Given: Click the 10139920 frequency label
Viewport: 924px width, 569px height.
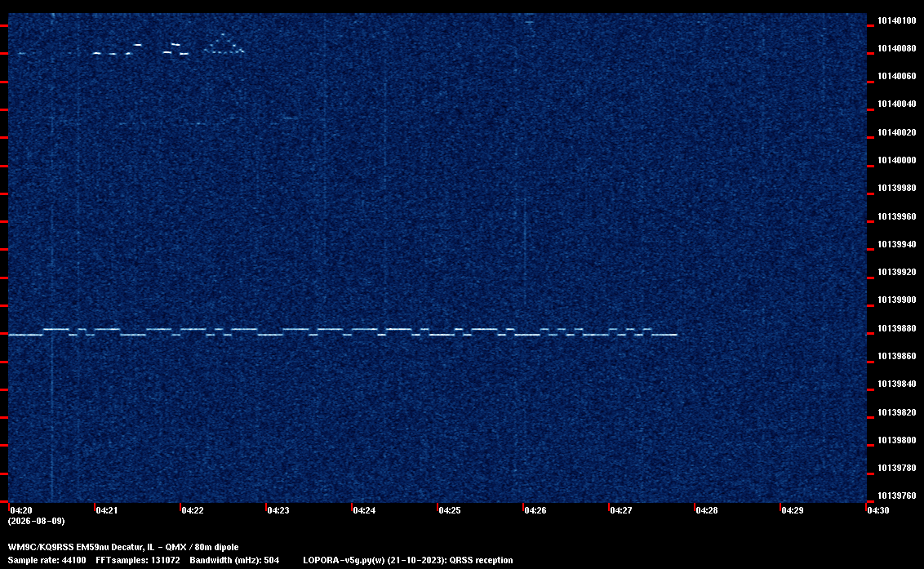Looking at the screenshot, I should pos(896,272).
